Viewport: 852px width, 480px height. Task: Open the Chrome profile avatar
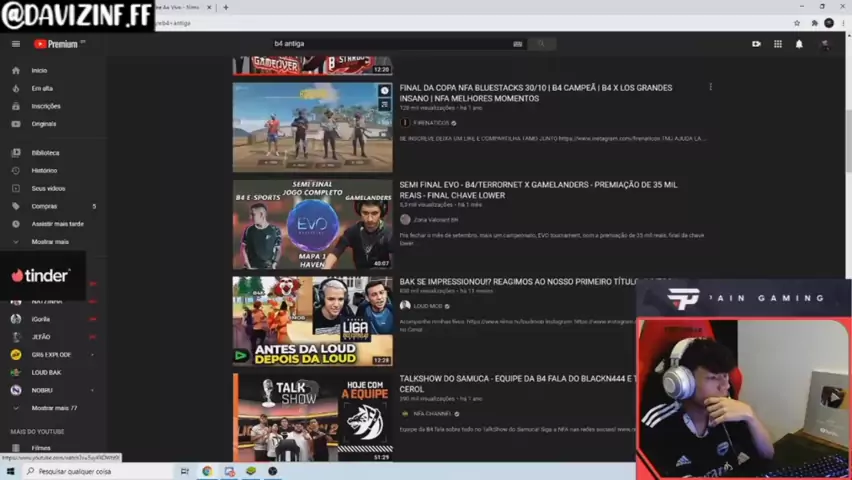pyautogui.click(x=829, y=23)
